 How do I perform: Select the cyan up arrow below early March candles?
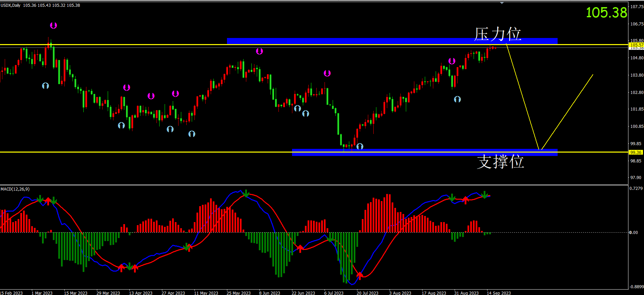(45, 86)
